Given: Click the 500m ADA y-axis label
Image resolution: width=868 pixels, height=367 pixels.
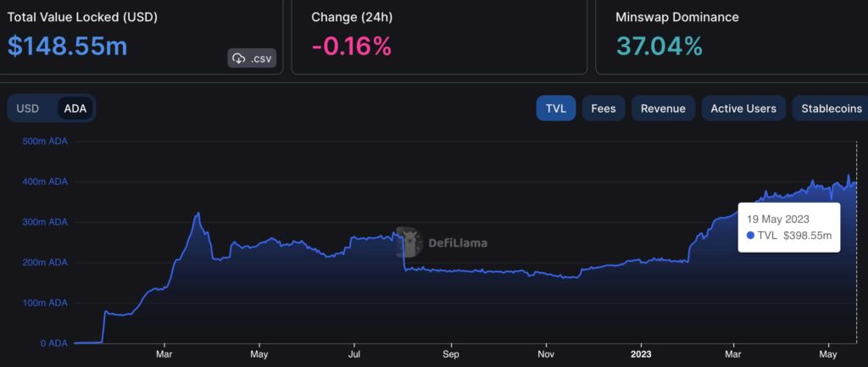Looking at the screenshot, I should coord(45,142).
